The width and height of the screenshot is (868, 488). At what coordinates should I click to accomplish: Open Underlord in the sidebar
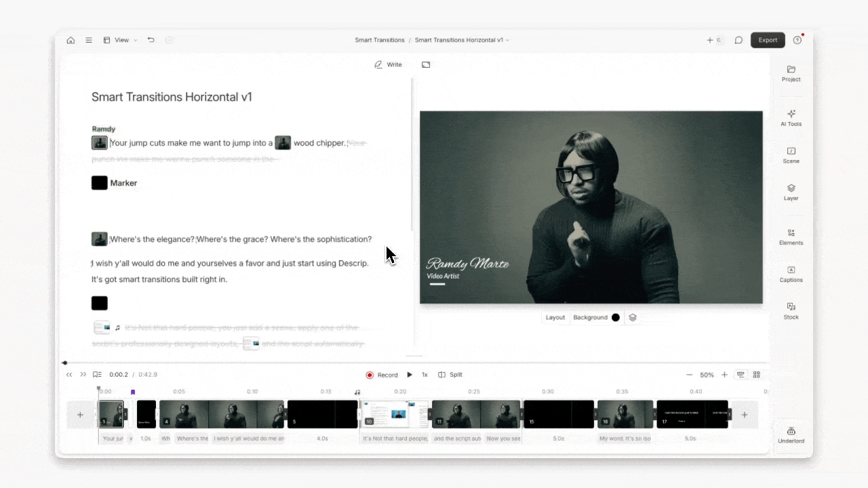(791, 435)
